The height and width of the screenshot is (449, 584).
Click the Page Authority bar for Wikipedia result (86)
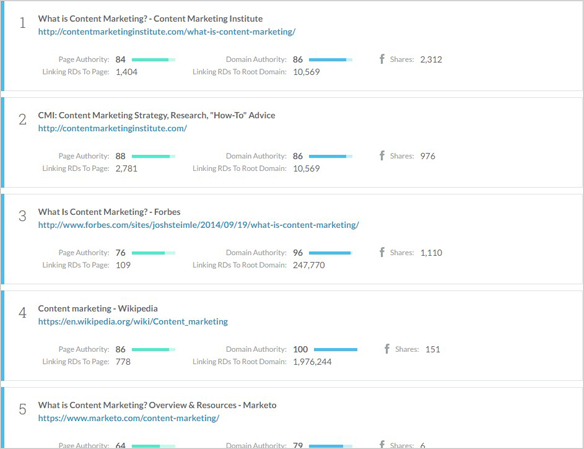tap(153, 349)
